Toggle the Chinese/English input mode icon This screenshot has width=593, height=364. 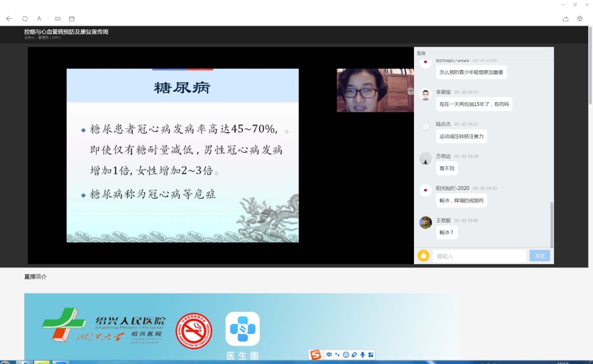[329, 355]
